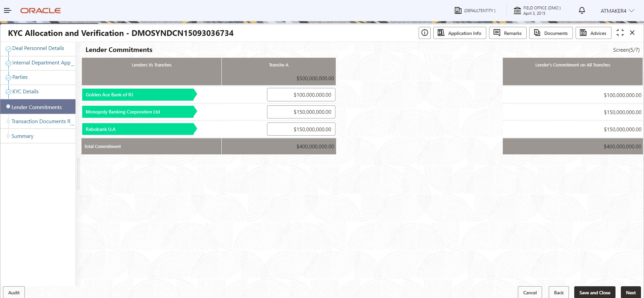Click the Deal Personnel Details checkmark icon

pos(8,49)
